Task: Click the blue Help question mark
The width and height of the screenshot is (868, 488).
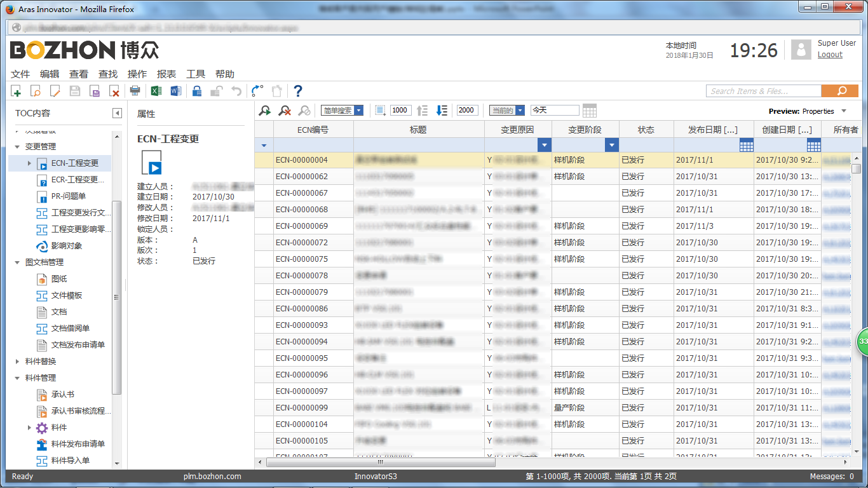Action: pos(297,91)
